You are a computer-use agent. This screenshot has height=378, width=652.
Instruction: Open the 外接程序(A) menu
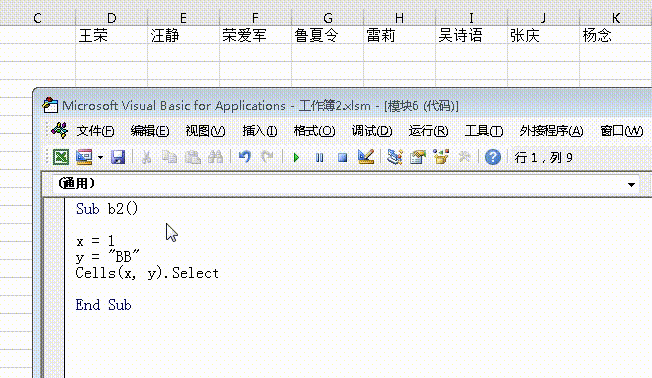coord(551,131)
